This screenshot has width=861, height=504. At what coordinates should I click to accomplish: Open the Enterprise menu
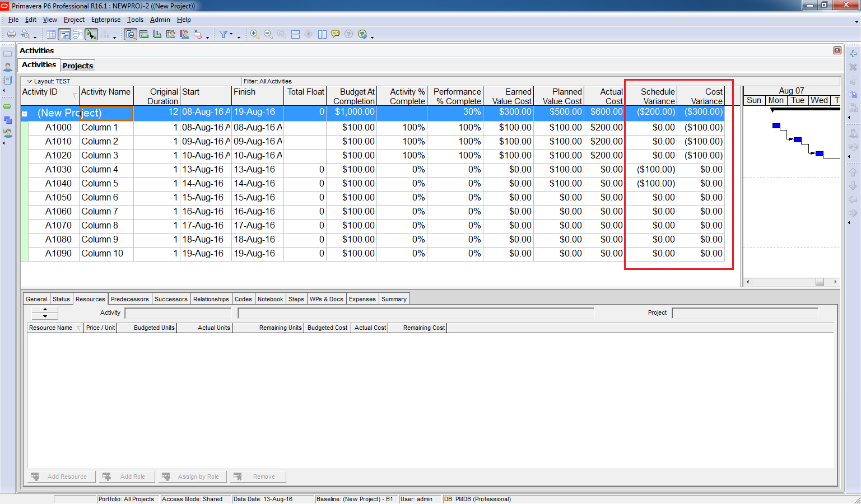point(106,20)
